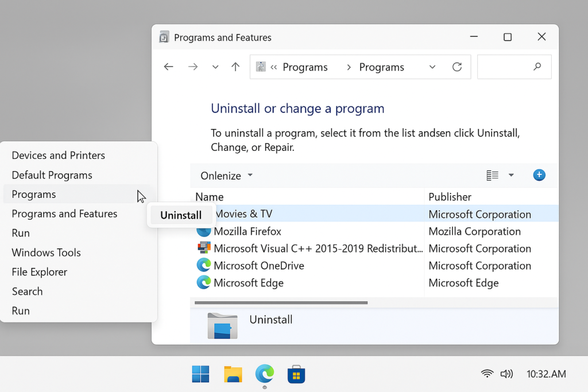Select Microsoft Visual C++ 2015-2019 Redistributable row
Viewport: 588px width, 392px height.
pyautogui.click(x=374, y=249)
